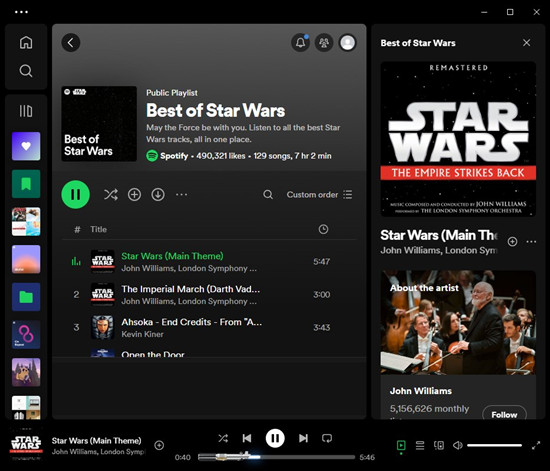550x471 pixels.
Task: Open About the artist image
Action: pos(458,323)
